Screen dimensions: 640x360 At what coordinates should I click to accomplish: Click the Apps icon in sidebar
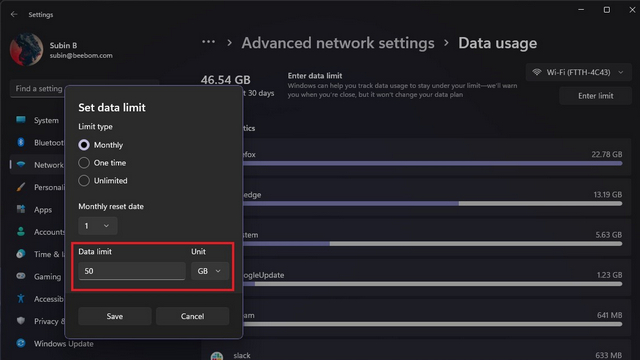click(x=21, y=209)
